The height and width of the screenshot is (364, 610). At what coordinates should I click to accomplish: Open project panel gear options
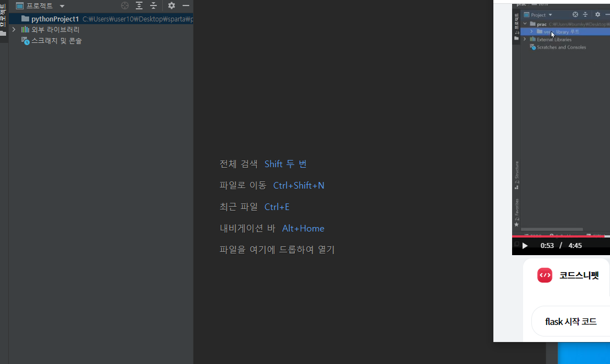click(172, 5)
